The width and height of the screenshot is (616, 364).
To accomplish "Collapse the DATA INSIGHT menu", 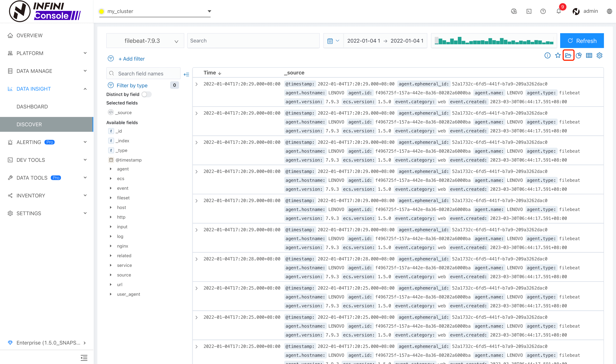I will 47,89.
